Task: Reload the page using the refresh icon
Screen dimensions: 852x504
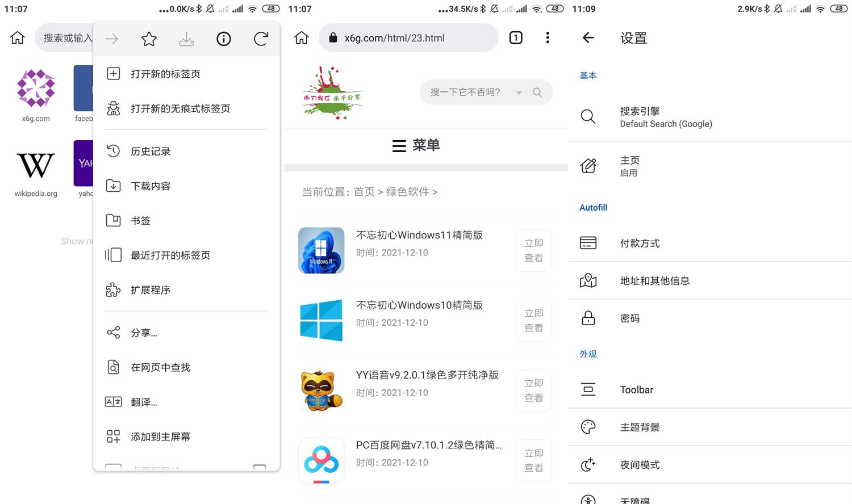Action: [x=261, y=39]
